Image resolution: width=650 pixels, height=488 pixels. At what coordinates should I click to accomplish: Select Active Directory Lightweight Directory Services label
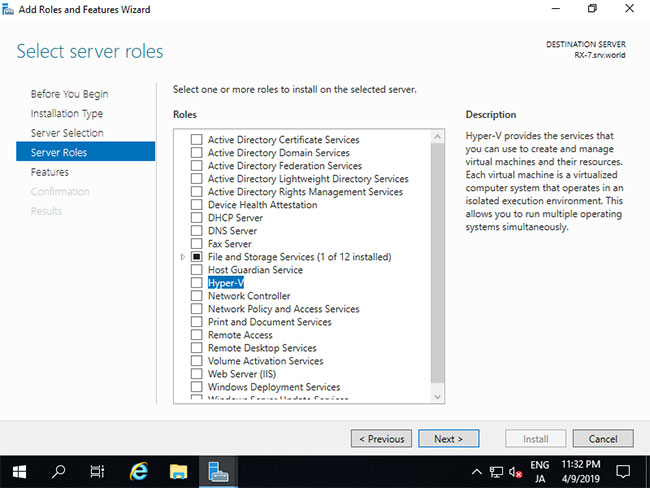308,179
